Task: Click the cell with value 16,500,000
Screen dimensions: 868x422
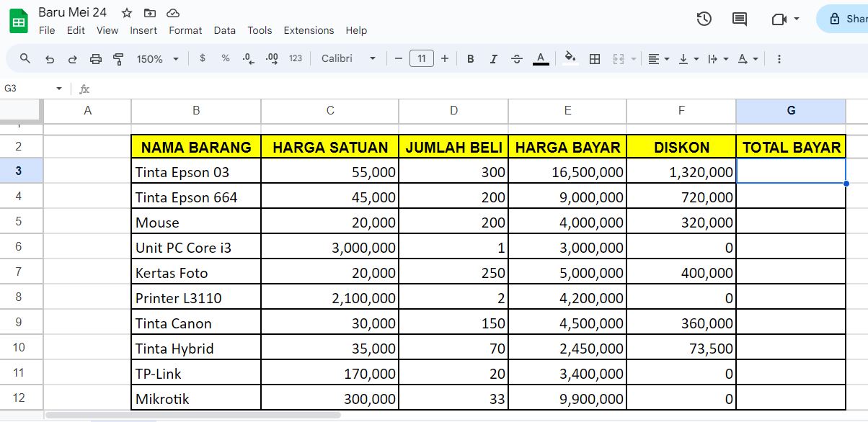Action: pyautogui.click(x=567, y=171)
